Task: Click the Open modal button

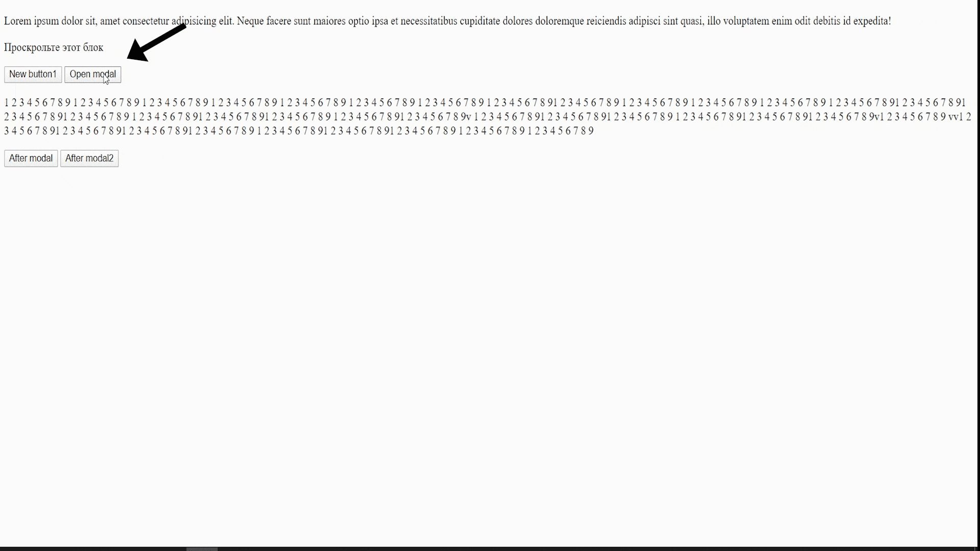Action: [x=93, y=74]
